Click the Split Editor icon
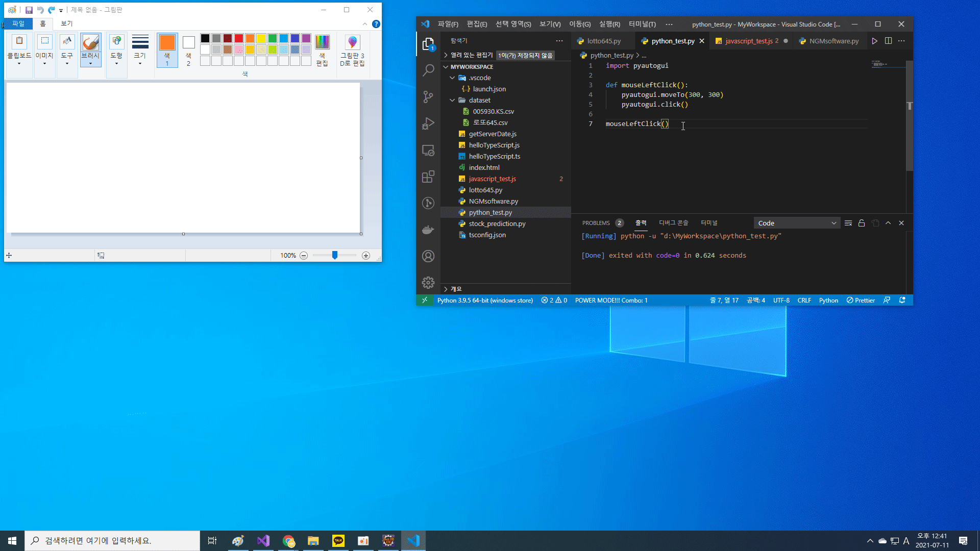This screenshot has width=980, height=551. pos(888,41)
